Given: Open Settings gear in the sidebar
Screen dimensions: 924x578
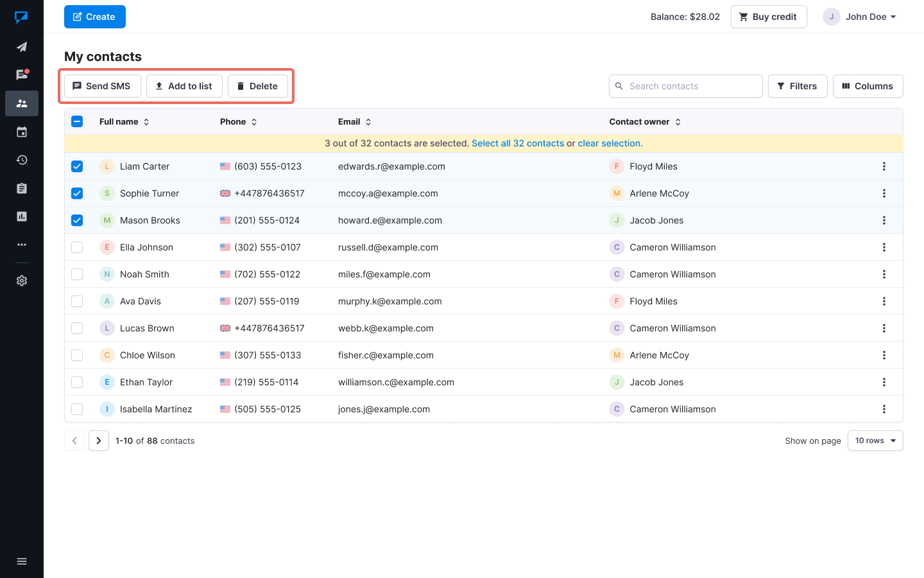Looking at the screenshot, I should tap(22, 281).
